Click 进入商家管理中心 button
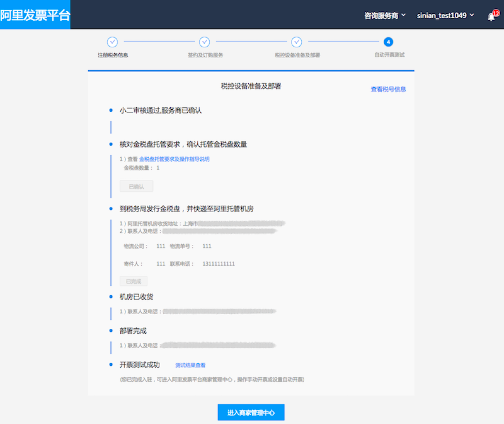This screenshot has height=424, width=504. coord(251,412)
